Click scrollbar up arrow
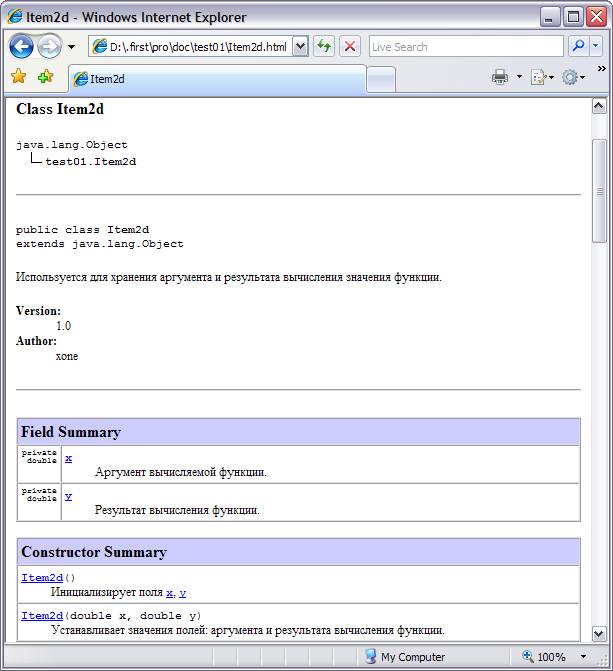 [x=599, y=106]
